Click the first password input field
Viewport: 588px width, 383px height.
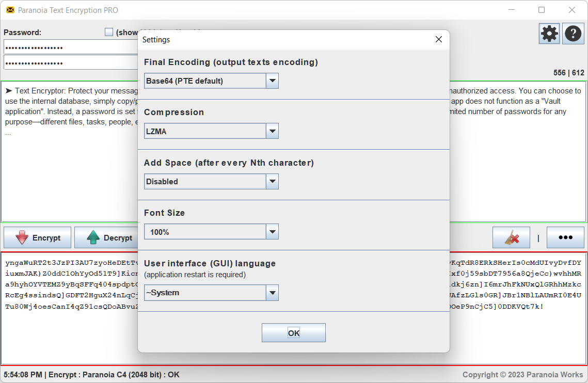(62, 47)
